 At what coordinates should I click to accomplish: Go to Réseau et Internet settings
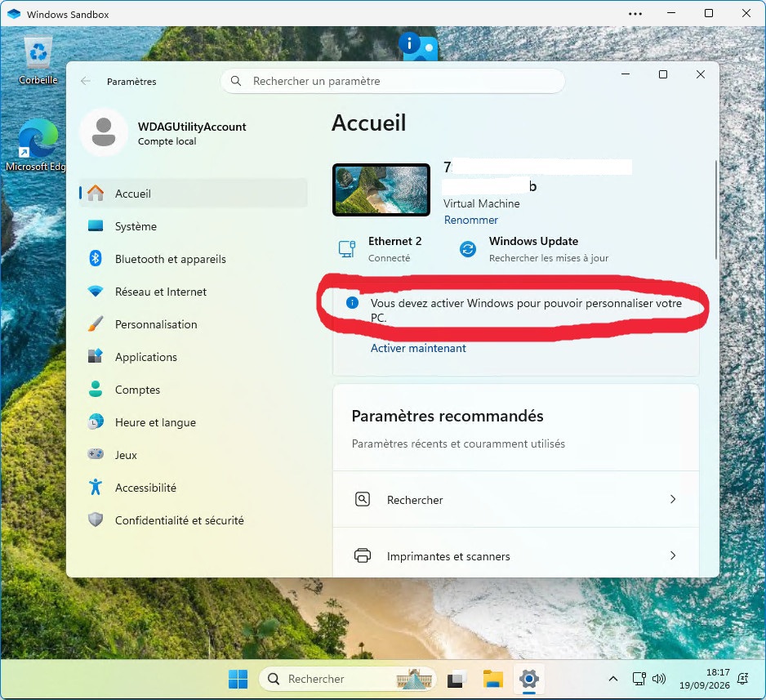193,292
